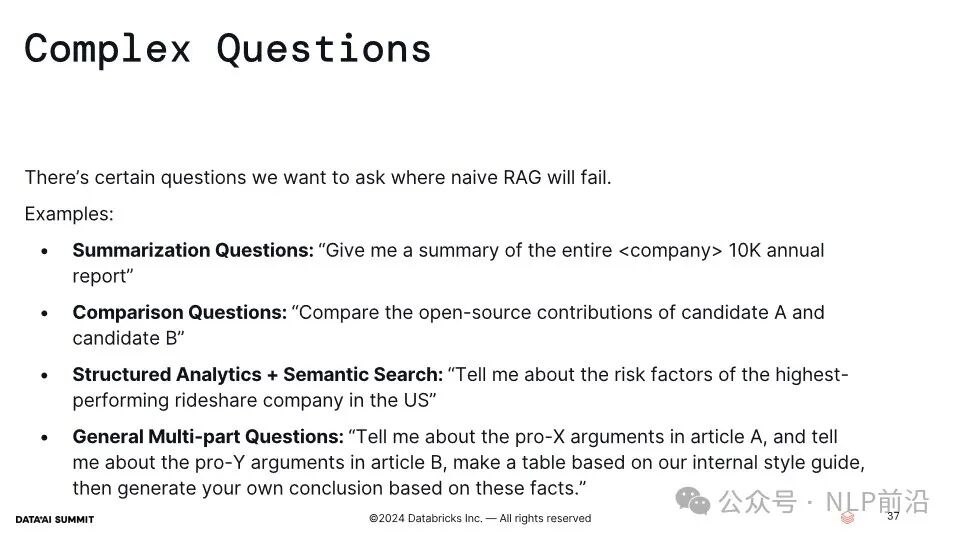Click the Comparison Questions bold heading

click(179, 312)
